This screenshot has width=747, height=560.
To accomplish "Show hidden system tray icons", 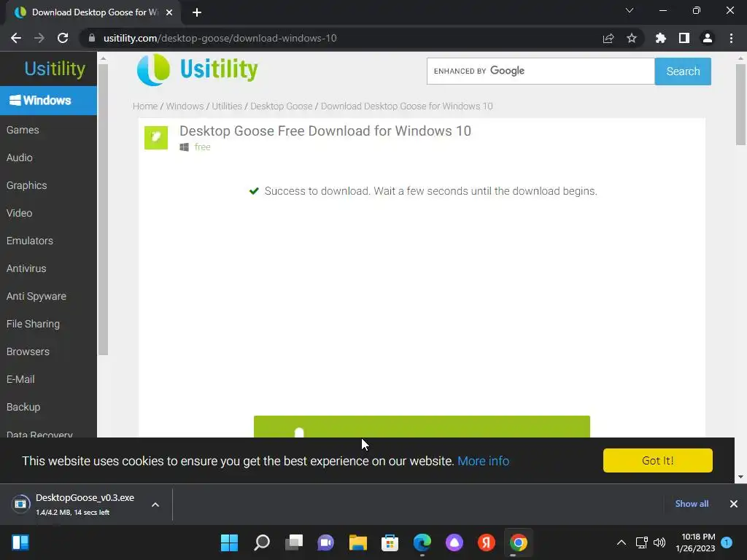I will click(x=622, y=542).
